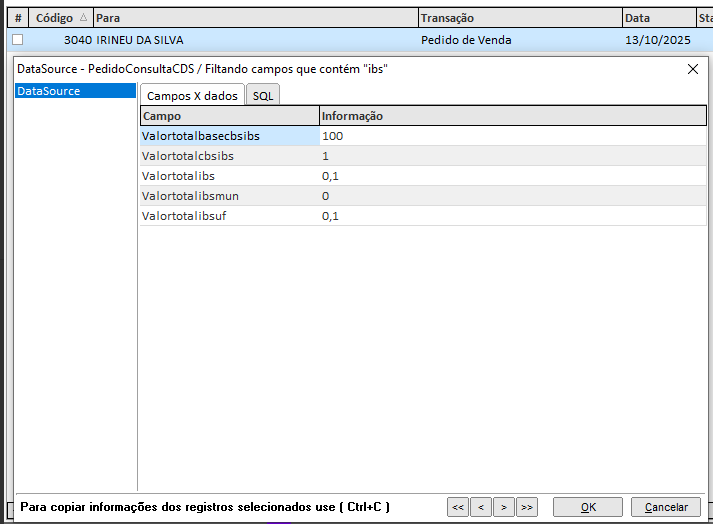Go to first record navigation button
This screenshot has height=524, width=713.
click(458, 507)
